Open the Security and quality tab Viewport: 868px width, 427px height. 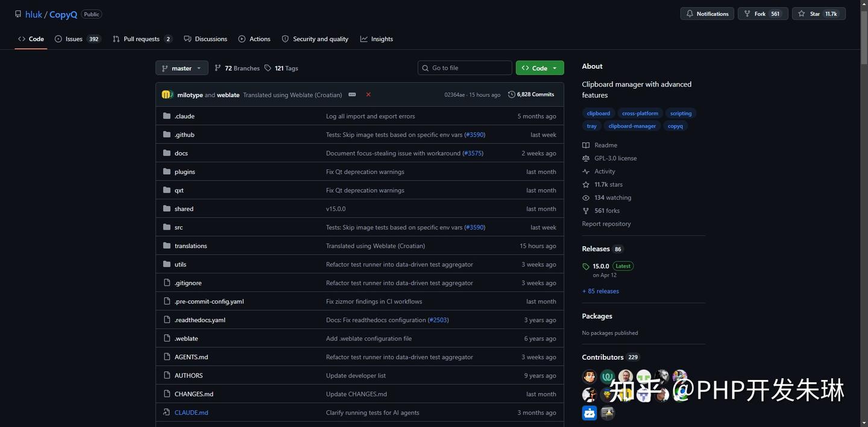coord(315,39)
